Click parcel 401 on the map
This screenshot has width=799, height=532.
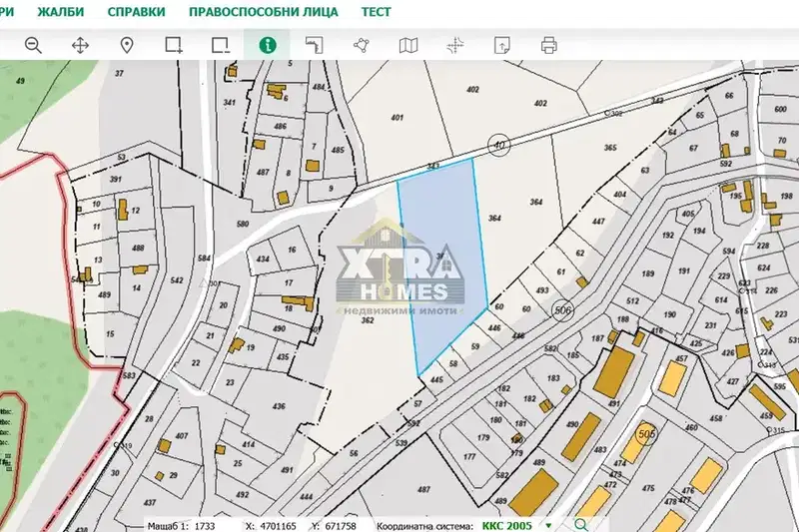tap(397, 118)
